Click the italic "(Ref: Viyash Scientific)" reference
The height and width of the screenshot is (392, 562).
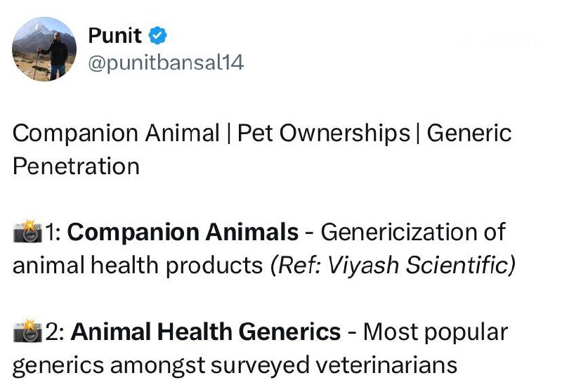pyautogui.click(x=393, y=266)
